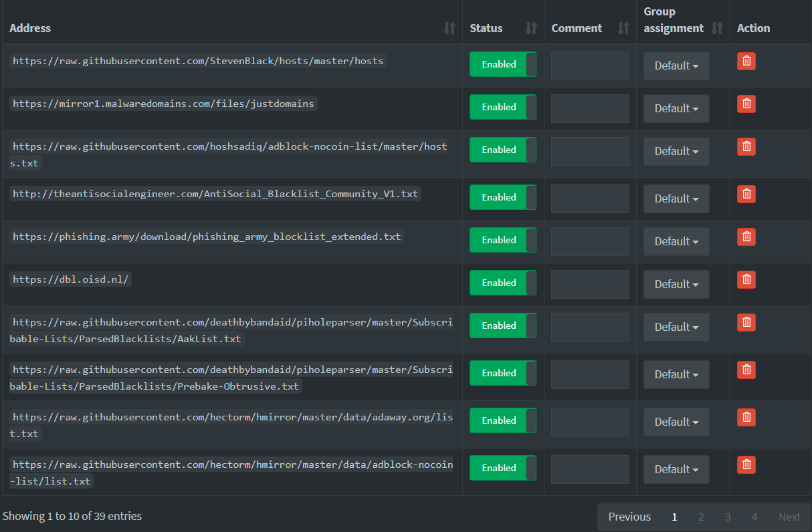Image resolution: width=812 pixels, height=532 pixels.
Task: Sort table by Comment column arrows
Action: click(x=623, y=28)
